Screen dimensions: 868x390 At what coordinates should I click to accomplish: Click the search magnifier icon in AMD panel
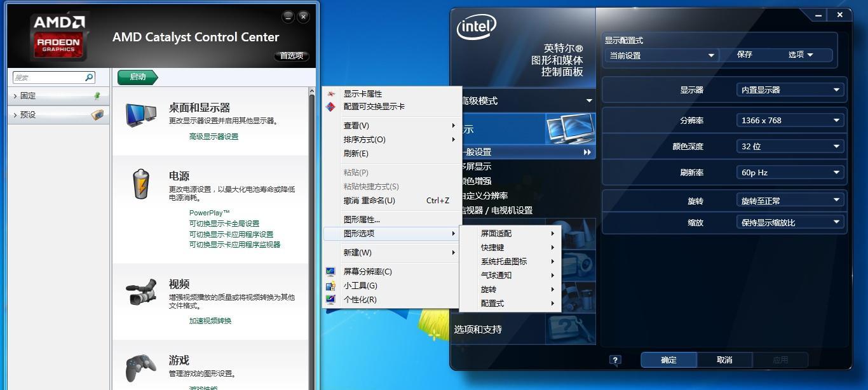pyautogui.click(x=89, y=77)
